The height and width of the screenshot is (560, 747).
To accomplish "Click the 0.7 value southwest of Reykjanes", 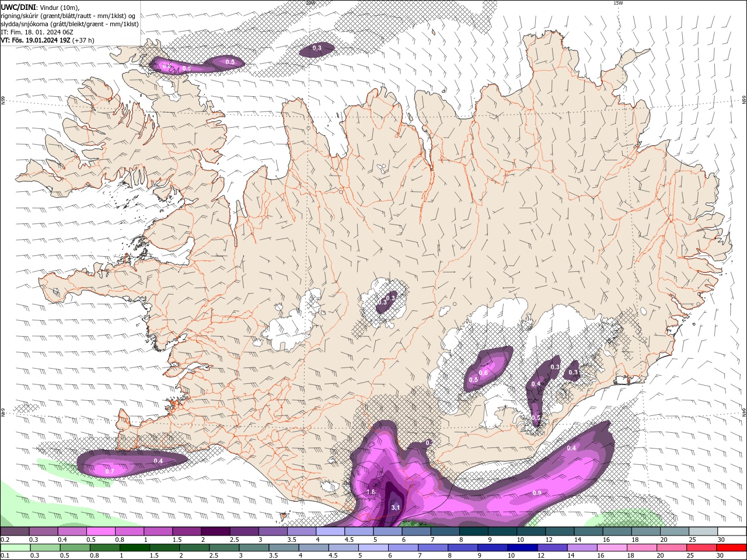I will tap(109, 471).
